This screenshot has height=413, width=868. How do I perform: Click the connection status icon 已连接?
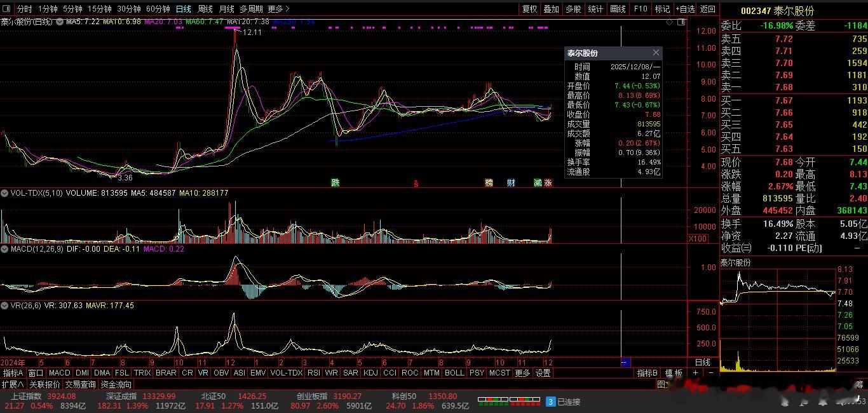click(564, 402)
